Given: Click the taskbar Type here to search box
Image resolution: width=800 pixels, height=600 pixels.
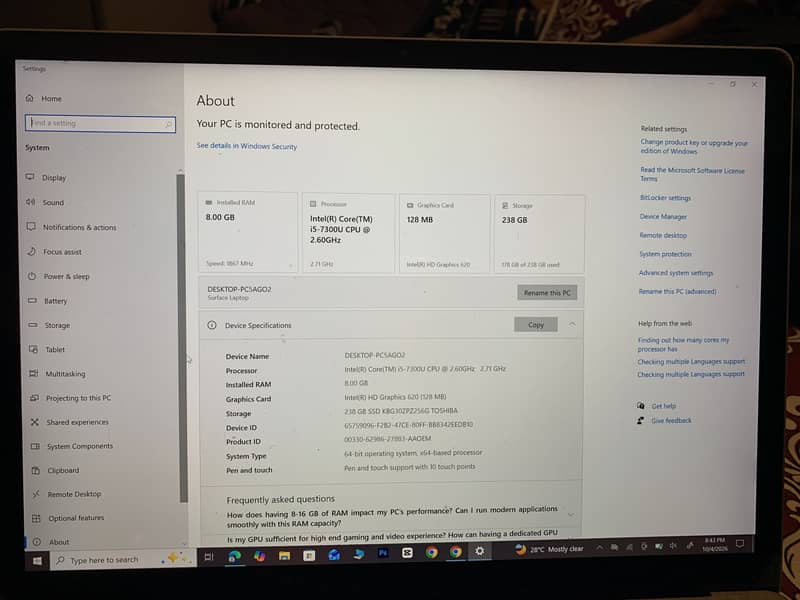Looking at the screenshot, I should [x=122, y=559].
